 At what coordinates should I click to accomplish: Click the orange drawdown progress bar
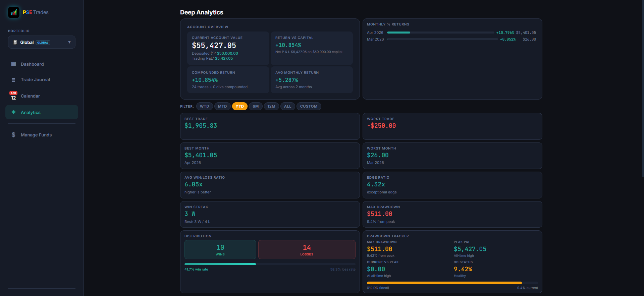click(444, 283)
